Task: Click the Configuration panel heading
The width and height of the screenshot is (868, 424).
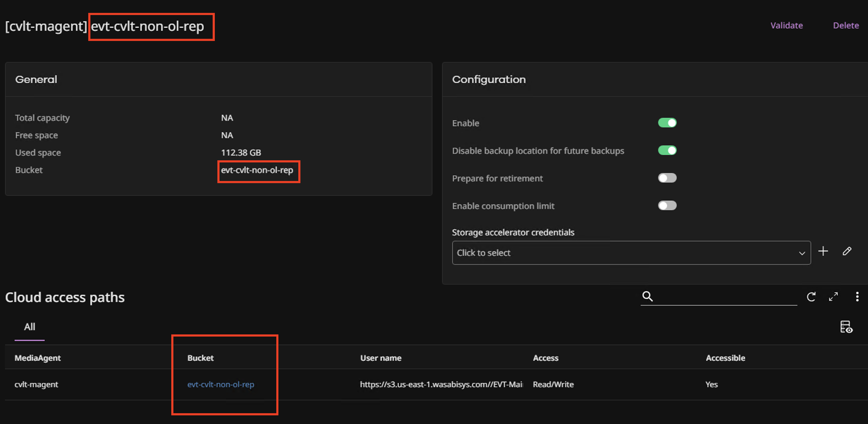Action: pos(489,80)
